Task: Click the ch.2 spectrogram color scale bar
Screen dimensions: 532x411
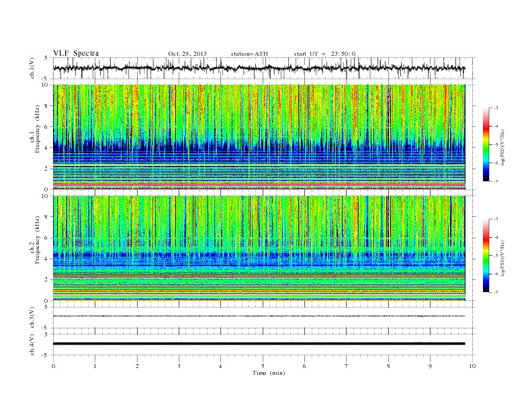Action: [486, 256]
